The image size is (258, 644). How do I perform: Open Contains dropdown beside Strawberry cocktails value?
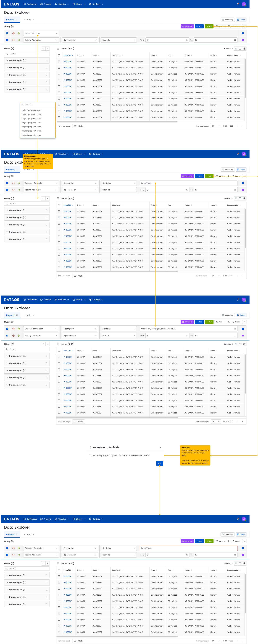coord(118,329)
